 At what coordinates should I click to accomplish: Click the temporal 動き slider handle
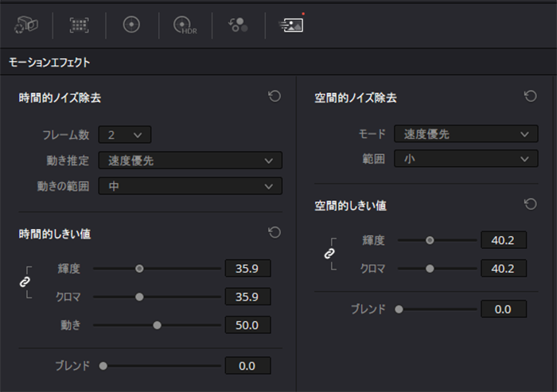[x=157, y=325]
